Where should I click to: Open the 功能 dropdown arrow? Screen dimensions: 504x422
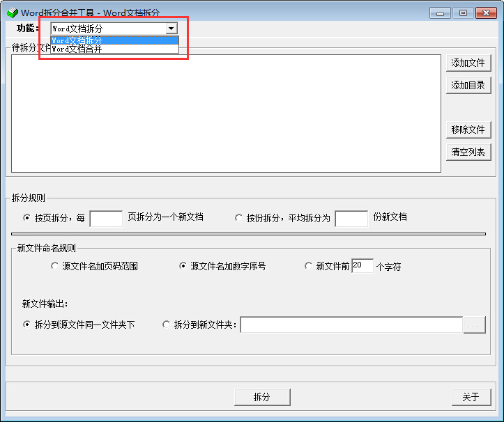click(171, 29)
